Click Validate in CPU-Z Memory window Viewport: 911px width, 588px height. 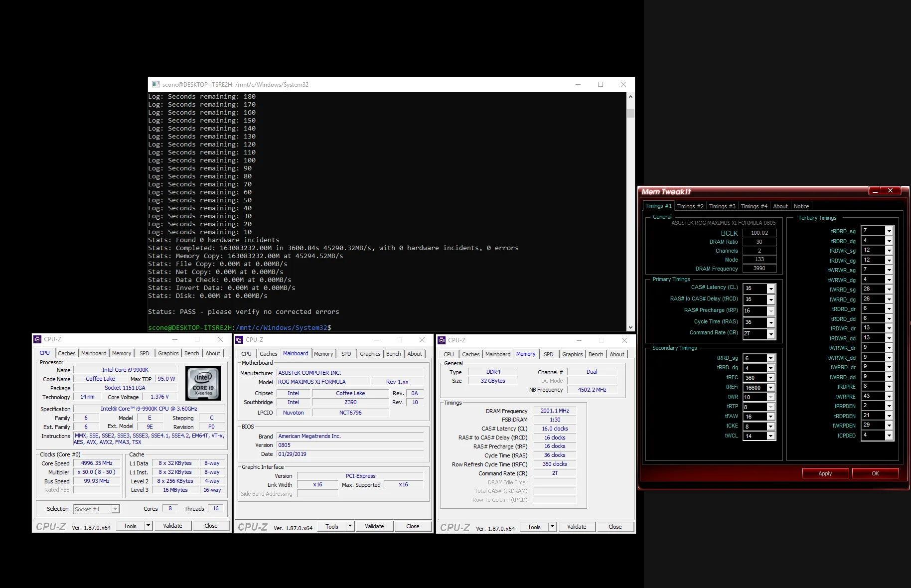(577, 527)
